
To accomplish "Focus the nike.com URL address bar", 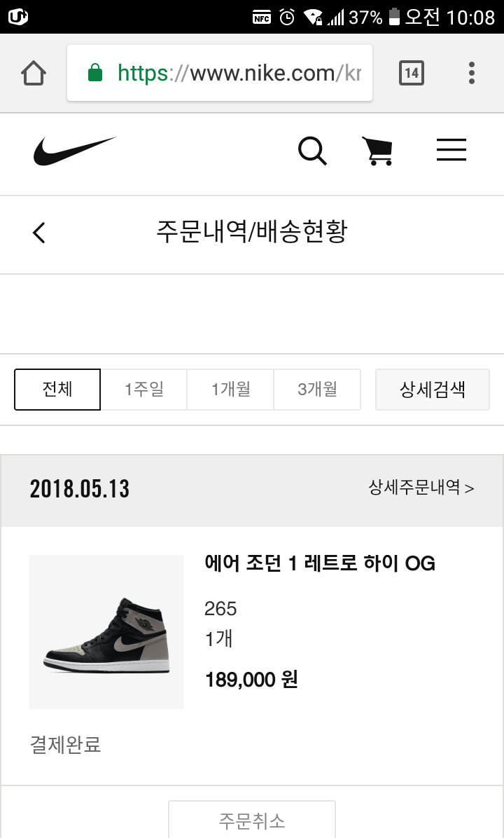I will coord(238,73).
